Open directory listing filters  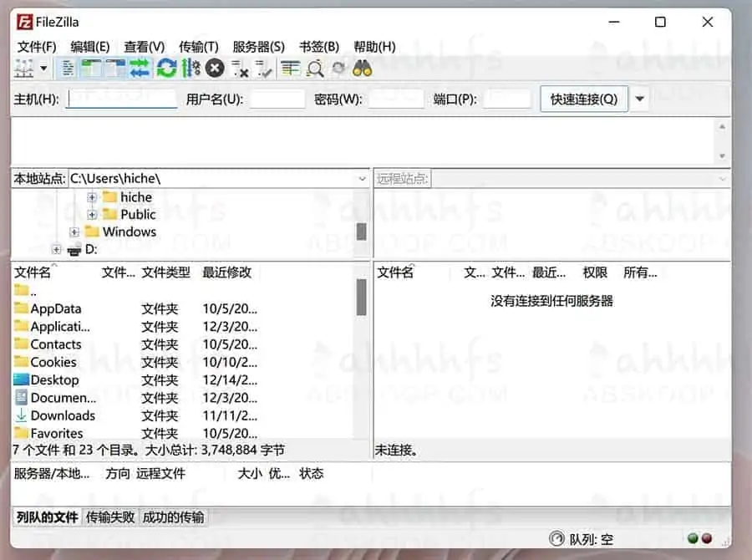pyautogui.click(x=288, y=68)
